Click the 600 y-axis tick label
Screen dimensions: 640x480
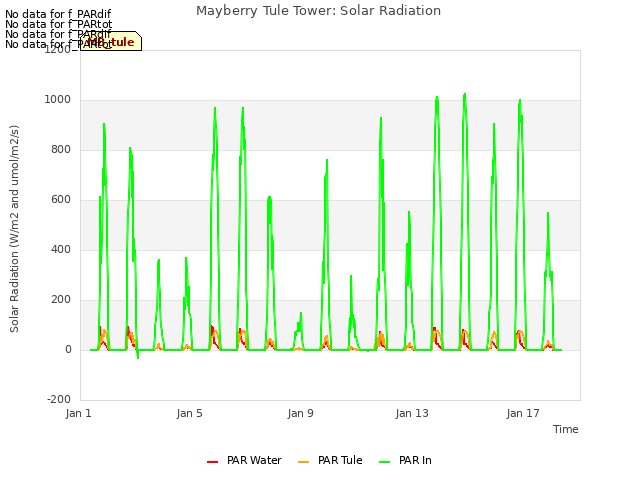click(x=61, y=200)
